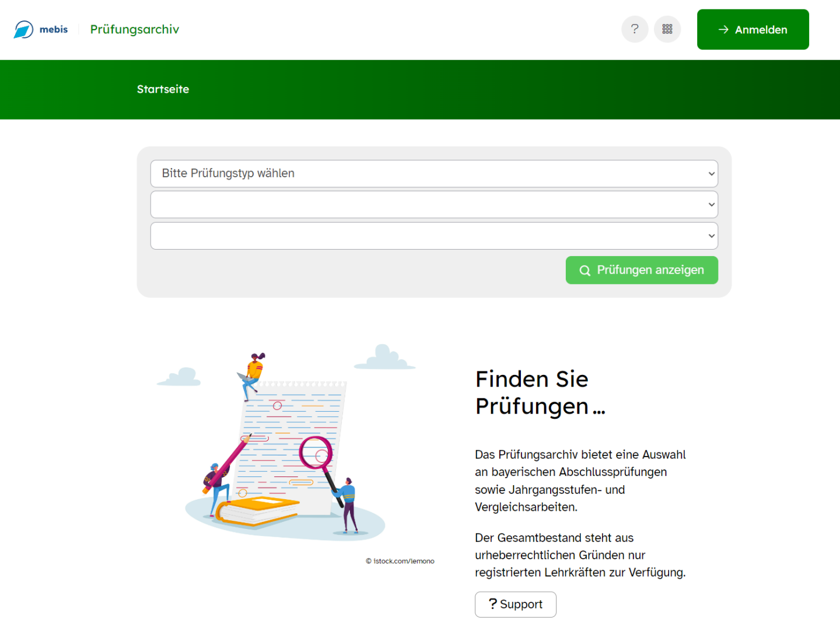Click the Anmelden login button
The height and width of the screenshot is (624, 840).
(752, 29)
